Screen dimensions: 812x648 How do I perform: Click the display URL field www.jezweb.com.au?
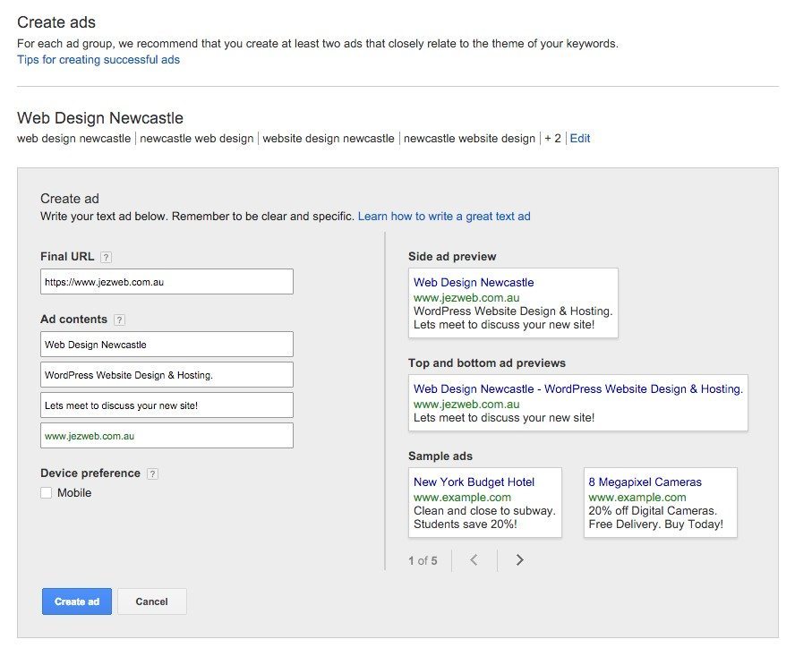167,436
